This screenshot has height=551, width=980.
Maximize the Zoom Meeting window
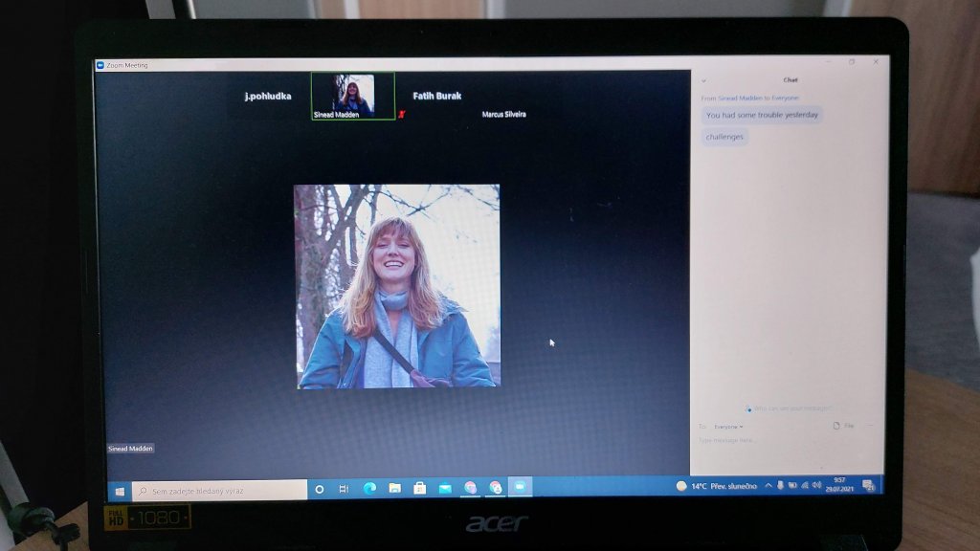(x=851, y=62)
